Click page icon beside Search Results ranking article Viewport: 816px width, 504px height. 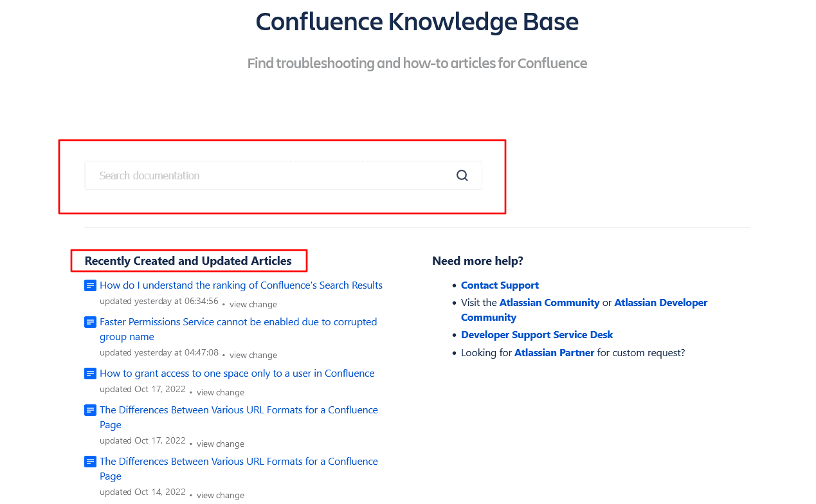click(x=90, y=285)
